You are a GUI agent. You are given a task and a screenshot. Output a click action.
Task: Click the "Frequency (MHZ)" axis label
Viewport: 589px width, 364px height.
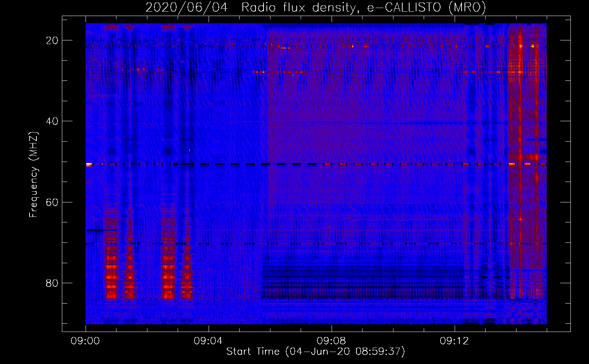coord(33,175)
